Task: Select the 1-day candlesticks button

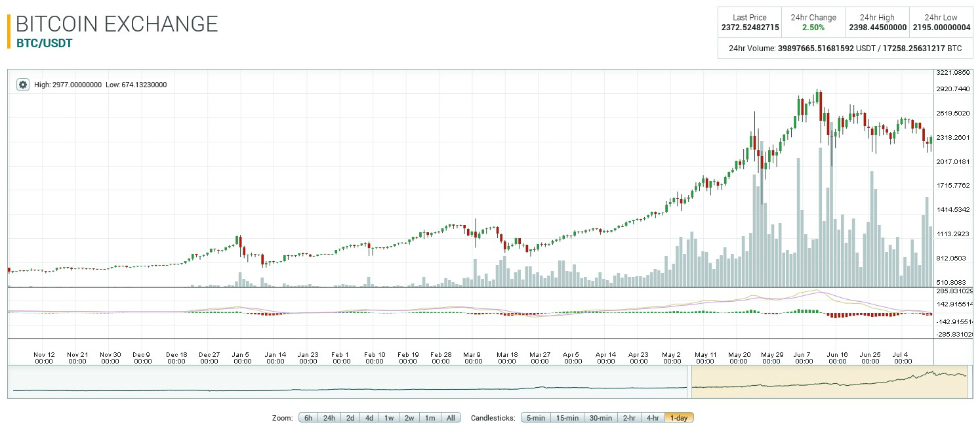Action: [x=679, y=418]
